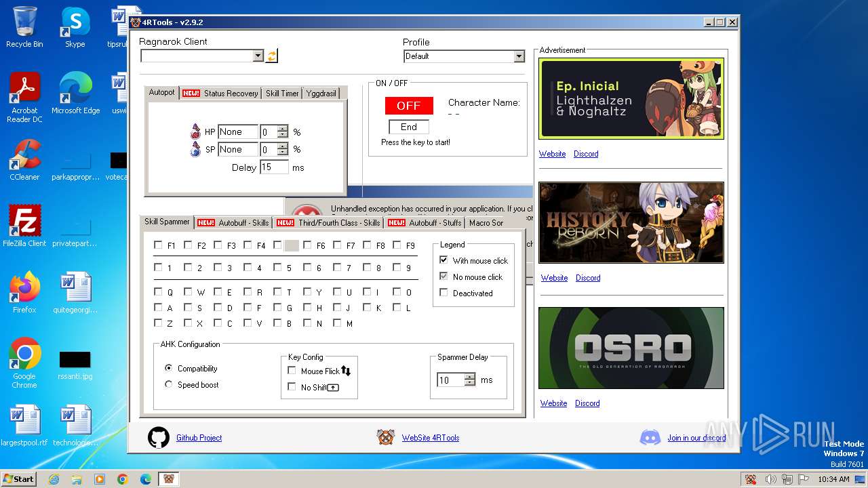Toggle the No Shift checkbox
The image size is (868, 488).
point(292,387)
